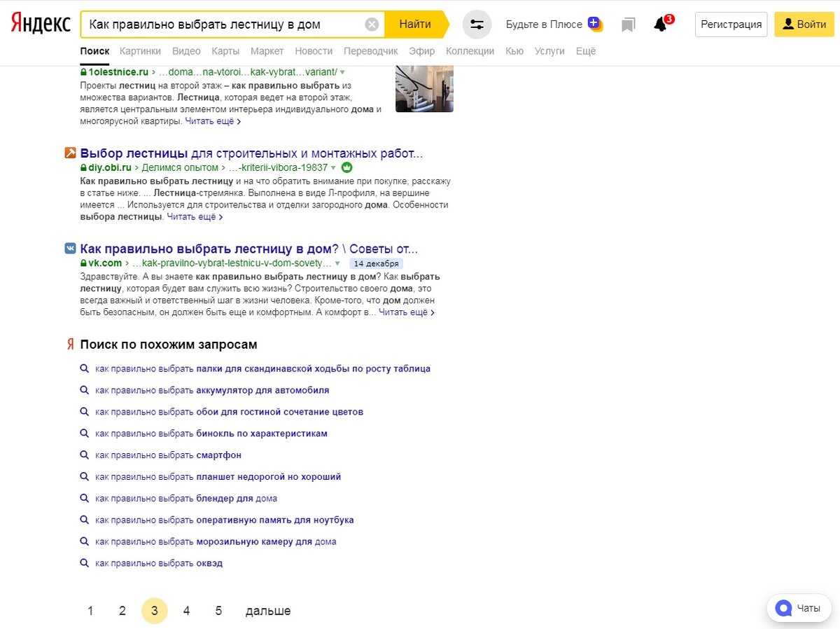Click the Делимся опытом breadcrumb in obi result
The image size is (840, 629).
click(180, 168)
